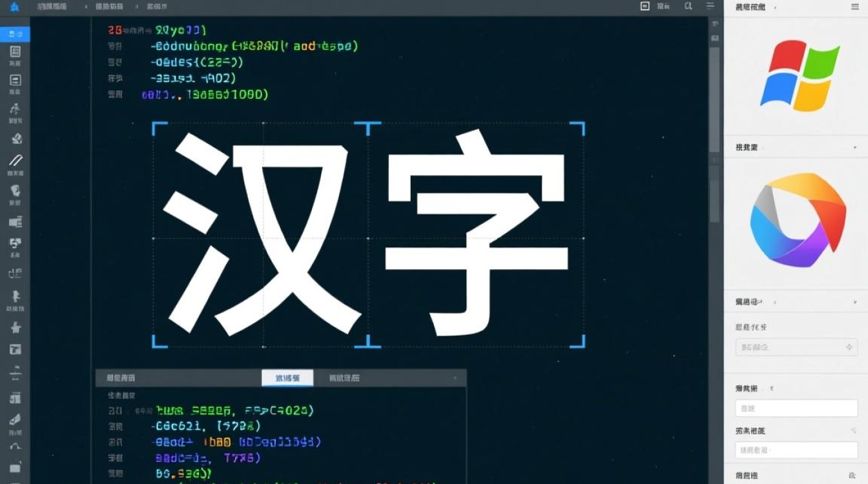Viewport: 868px width, 484px height.
Task: Open search from the top bar magnifier icon
Action: 687,6
